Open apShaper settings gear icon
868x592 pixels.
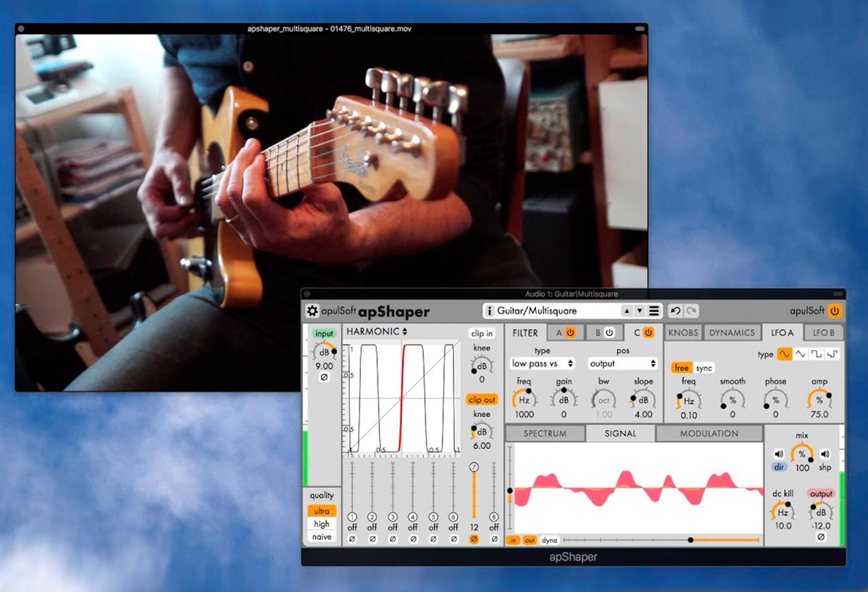pos(312,312)
